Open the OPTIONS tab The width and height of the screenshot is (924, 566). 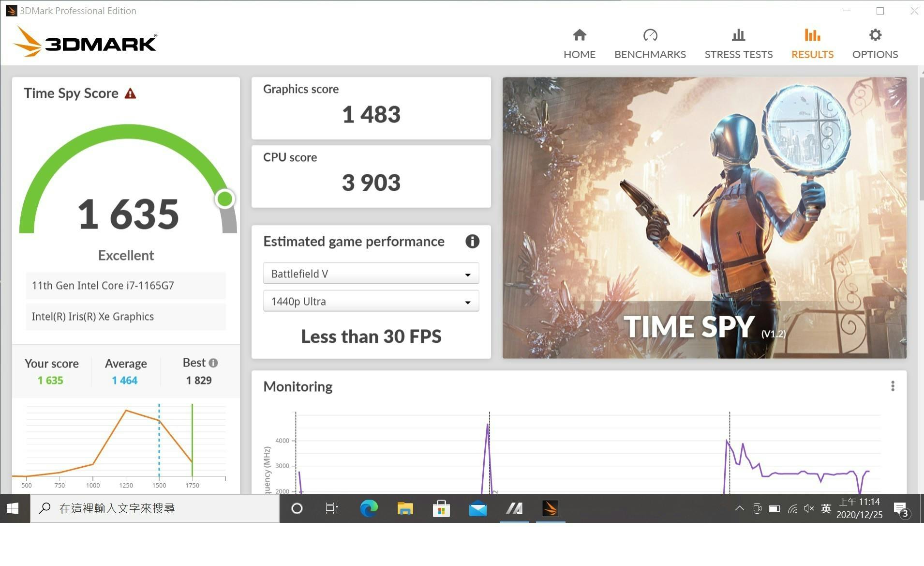tap(875, 44)
